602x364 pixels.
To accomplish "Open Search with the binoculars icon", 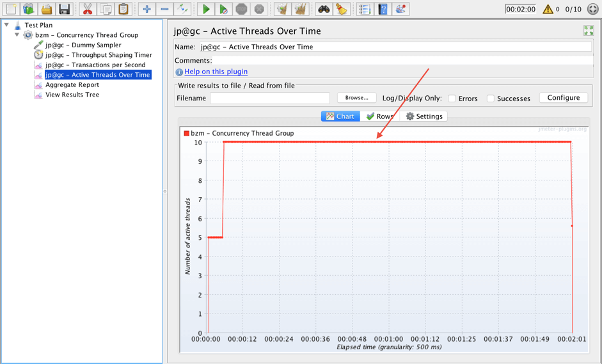I will (x=324, y=9).
